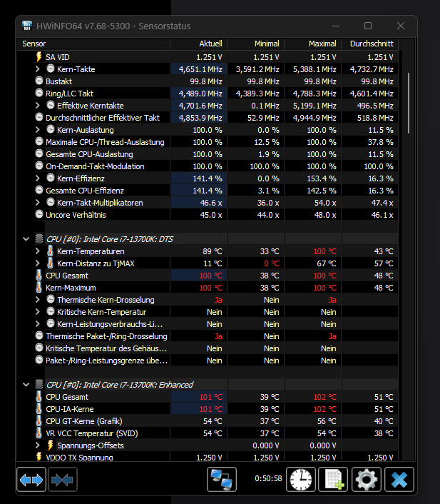Click lightning icon next to VDDQ TX Spannung

(39, 457)
